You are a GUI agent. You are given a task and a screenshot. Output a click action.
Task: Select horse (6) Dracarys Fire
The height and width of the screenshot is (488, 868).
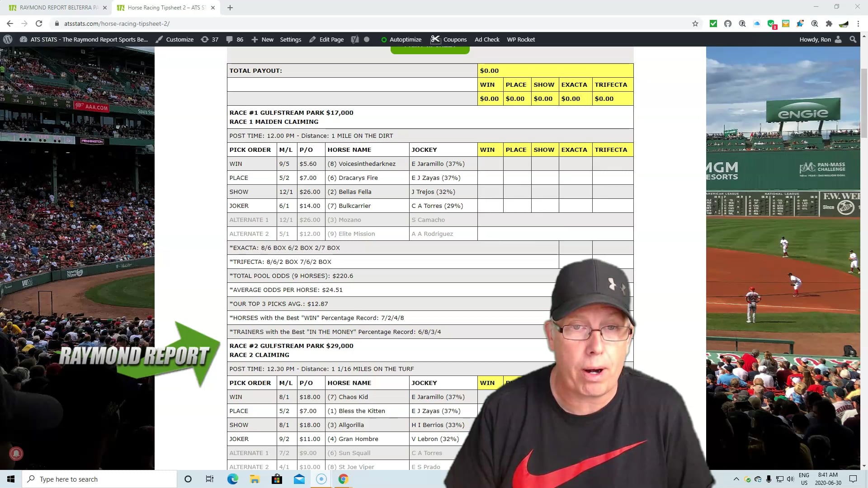353,178
